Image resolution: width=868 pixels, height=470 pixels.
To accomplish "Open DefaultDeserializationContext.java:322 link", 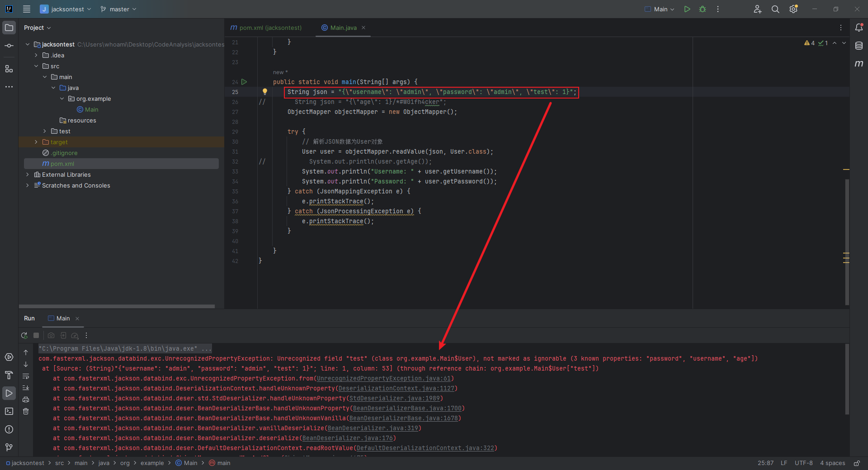I will [425, 448].
